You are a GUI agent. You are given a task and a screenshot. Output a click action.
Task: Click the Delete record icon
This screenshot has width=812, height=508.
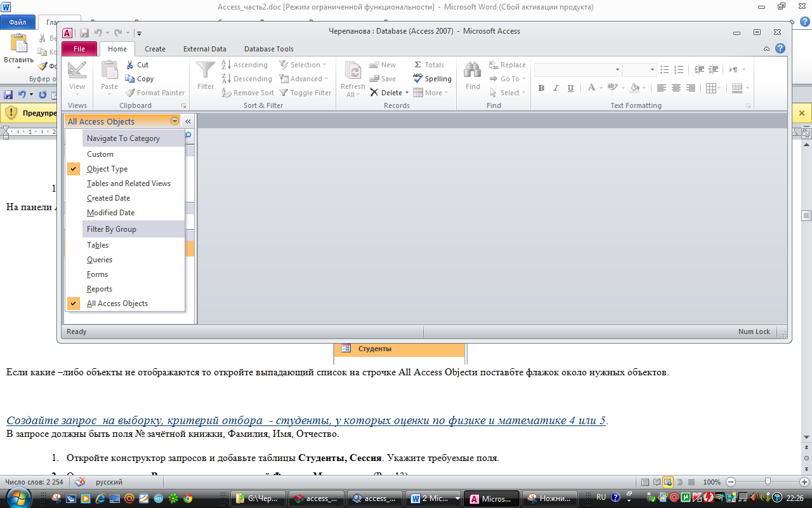(x=374, y=93)
